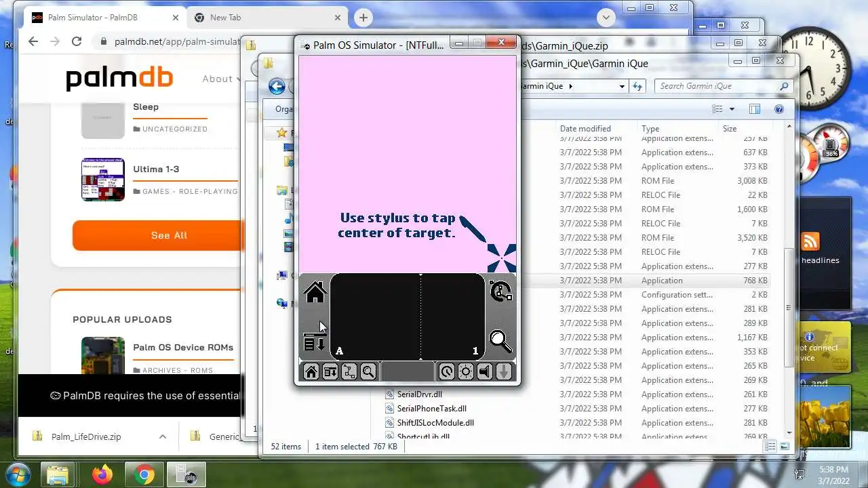This screenshot has width=868, height=488.
Task: Click the brightness sun icon in Palm status bar
Action: coord(465,371)
